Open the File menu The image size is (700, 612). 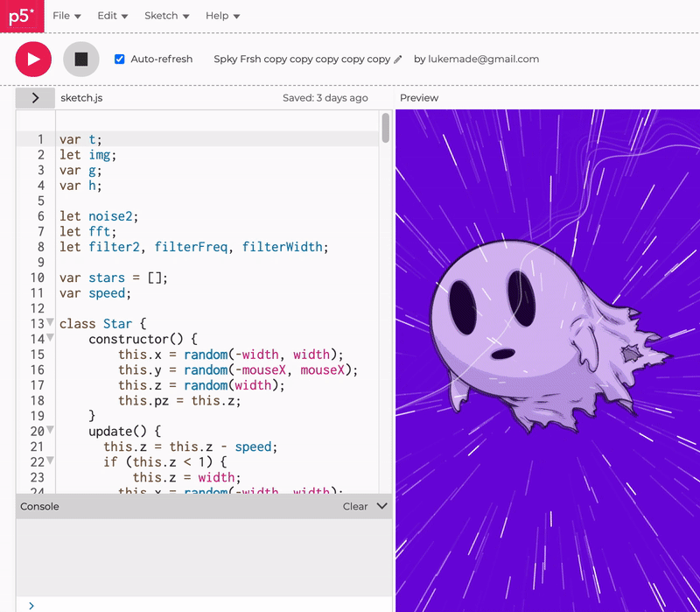66,16
